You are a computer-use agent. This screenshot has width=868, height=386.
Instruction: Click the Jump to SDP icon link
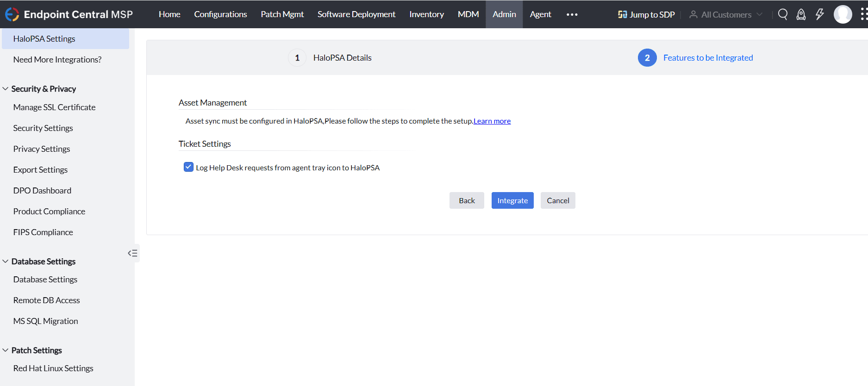click(x=646, y=14)
